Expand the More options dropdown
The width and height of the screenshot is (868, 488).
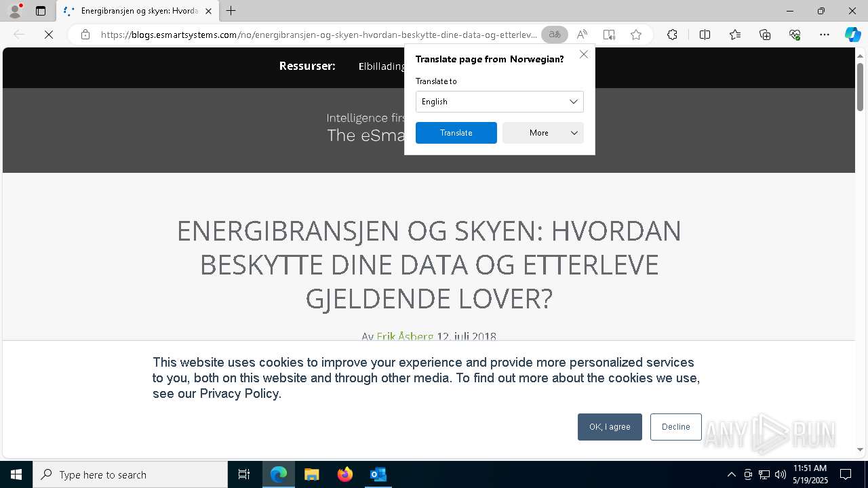point(543,133)
